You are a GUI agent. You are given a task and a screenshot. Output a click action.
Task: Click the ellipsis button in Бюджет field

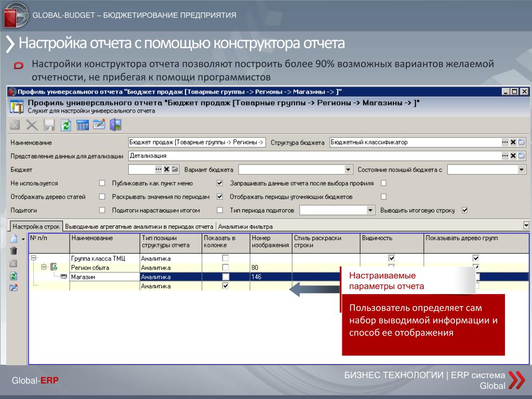(x=158, y=169)
